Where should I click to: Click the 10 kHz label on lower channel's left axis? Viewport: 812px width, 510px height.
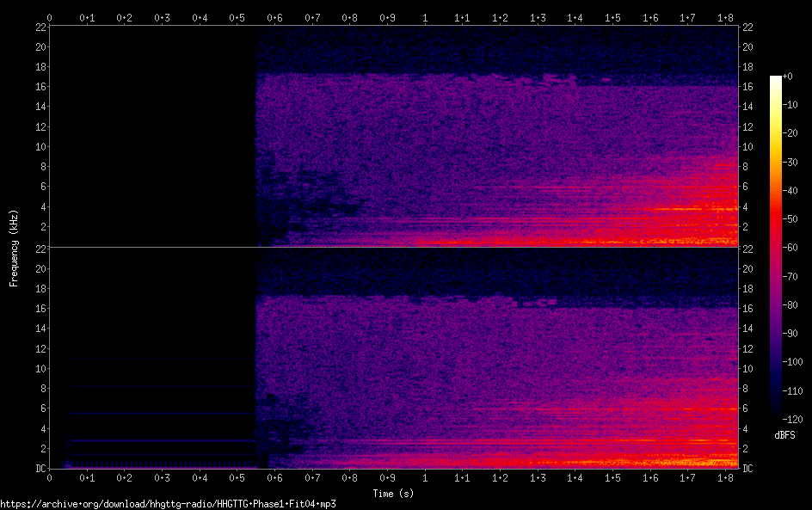point(39,368)
